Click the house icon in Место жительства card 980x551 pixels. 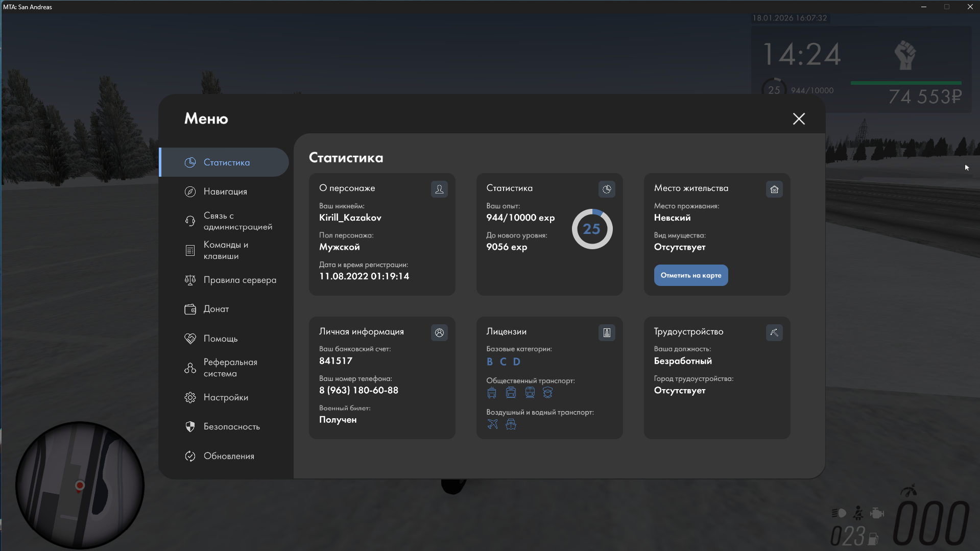tap(774, 189)
